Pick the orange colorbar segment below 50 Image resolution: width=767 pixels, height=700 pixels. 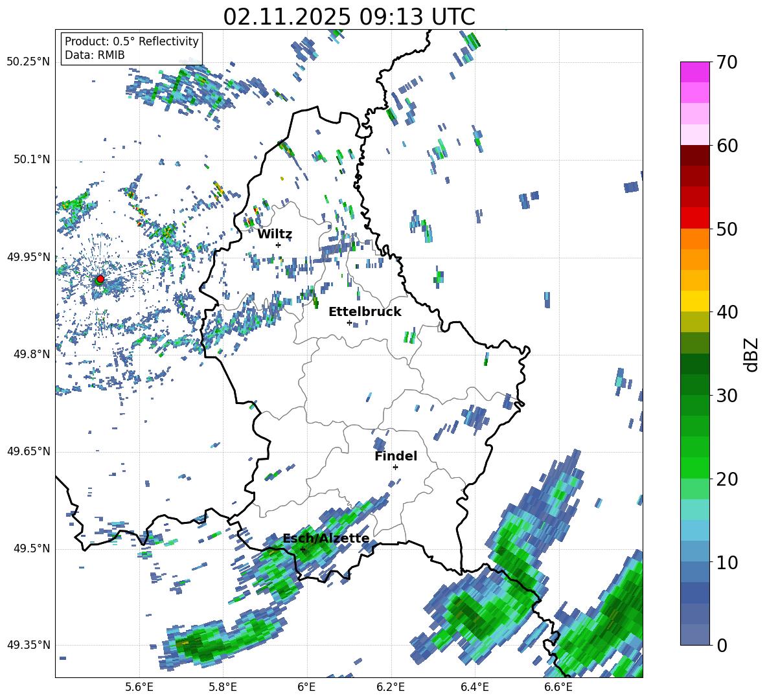694,238
